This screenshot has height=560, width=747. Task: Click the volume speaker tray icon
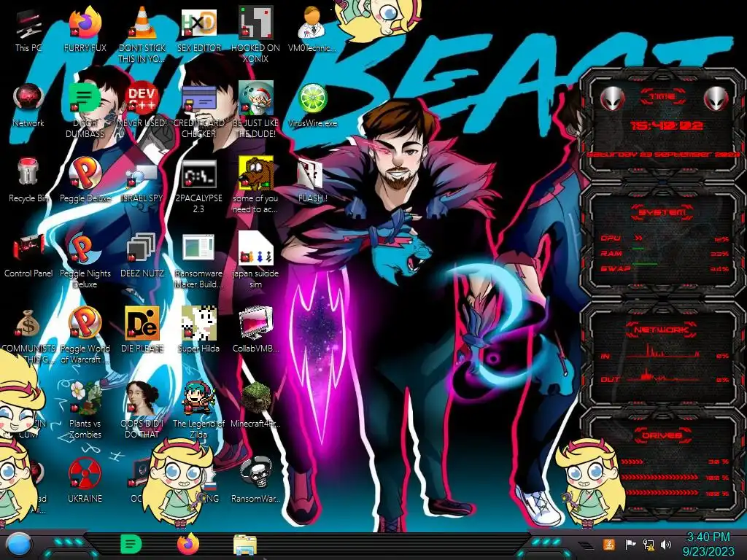[x=666, y=544]
